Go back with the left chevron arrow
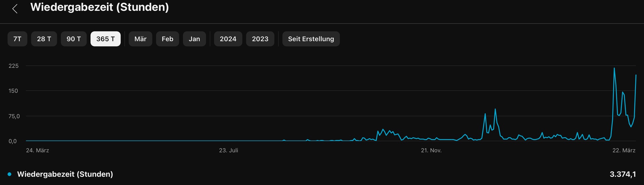 coord(15,9)
